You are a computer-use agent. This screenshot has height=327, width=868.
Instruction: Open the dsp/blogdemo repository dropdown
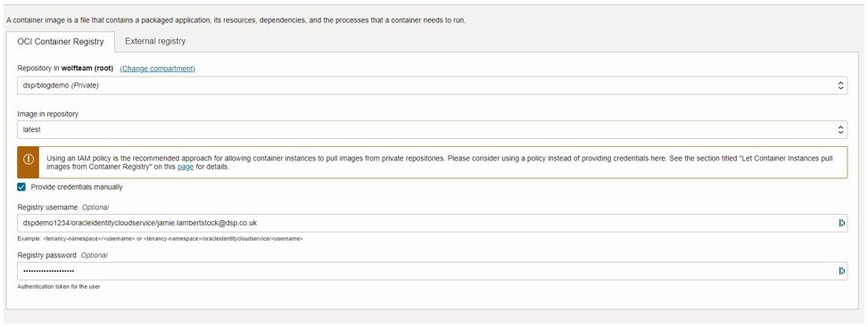pyautogui.click(x=433, y=86)
